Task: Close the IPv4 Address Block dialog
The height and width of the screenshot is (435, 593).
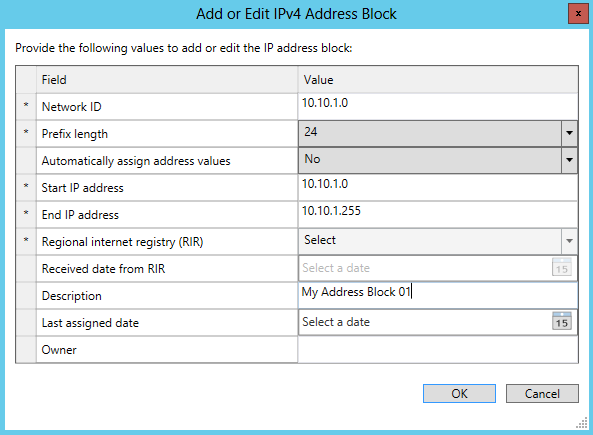Action: coord(578,14)
